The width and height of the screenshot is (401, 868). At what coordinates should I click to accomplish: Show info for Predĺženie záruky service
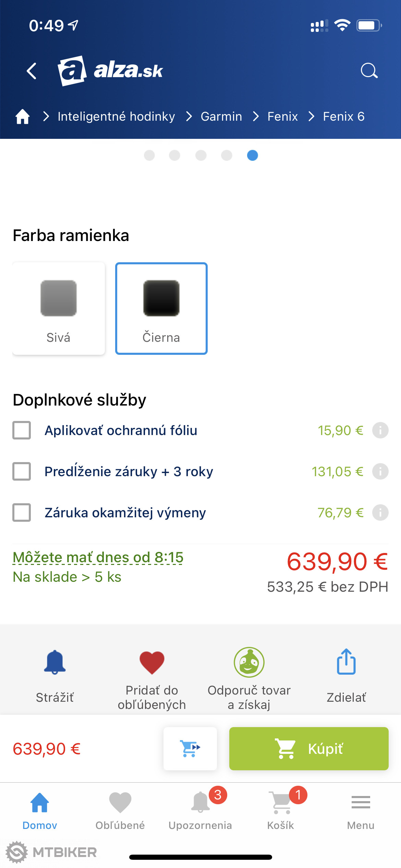(x=380, y=471)
